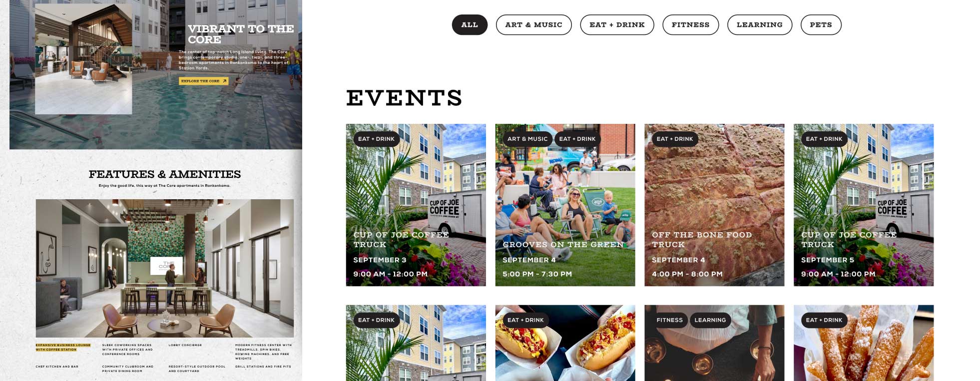Open Grooves on the Green event card
Viewport: 980px width, 381px height.
coord(565,205)
